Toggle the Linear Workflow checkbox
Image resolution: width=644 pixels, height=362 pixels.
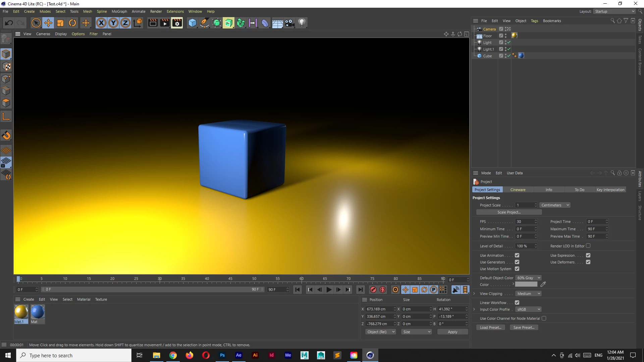tap(517, 303)
